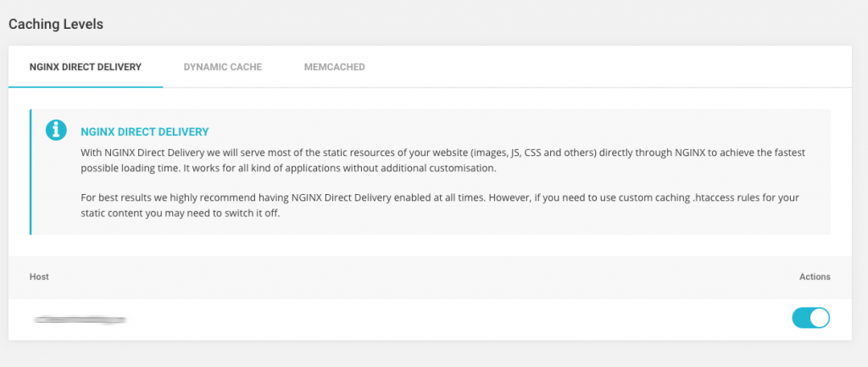Click the paragraph starting 'With NGINX Direct Delivery'

442,160
